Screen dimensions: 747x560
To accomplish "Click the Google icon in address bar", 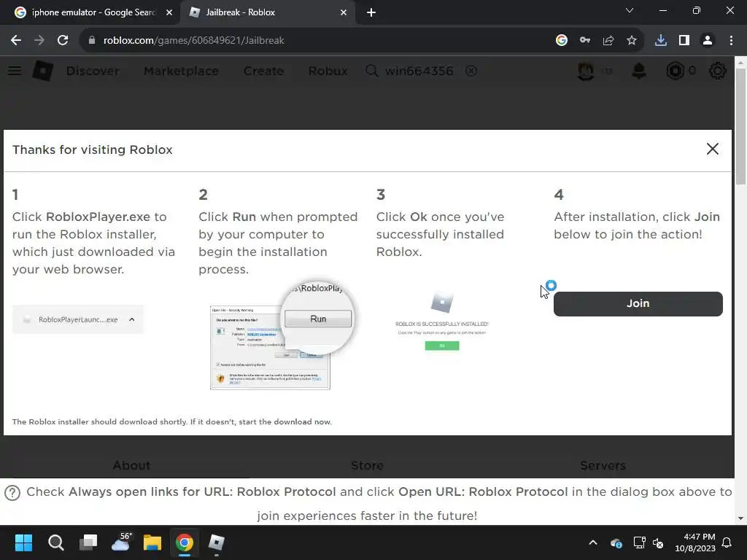I will [562, 41].
